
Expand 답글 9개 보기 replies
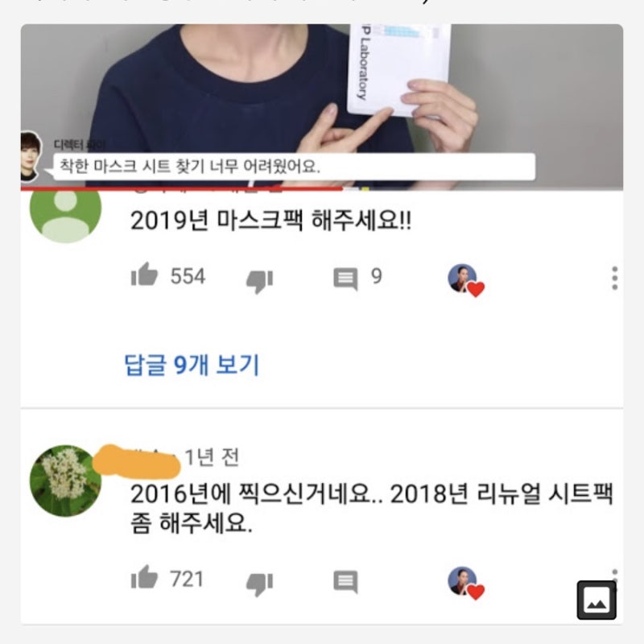click(x=192, y=365)
